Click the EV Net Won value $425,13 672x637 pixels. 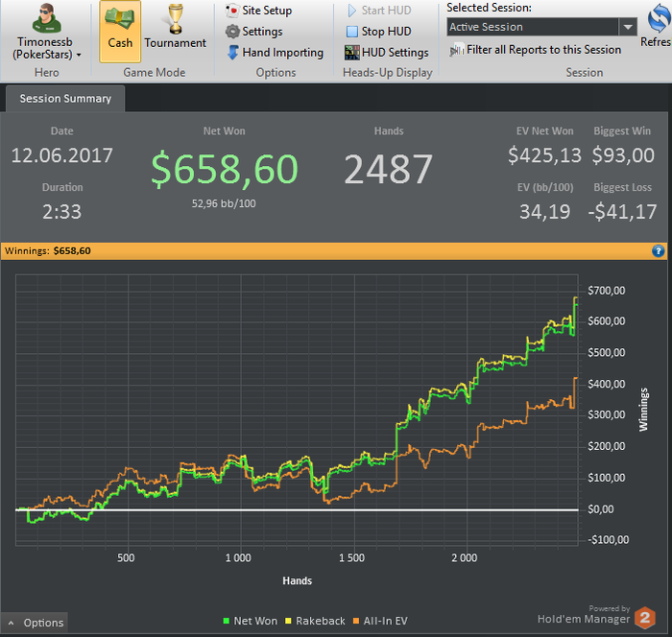pos(544,155)
